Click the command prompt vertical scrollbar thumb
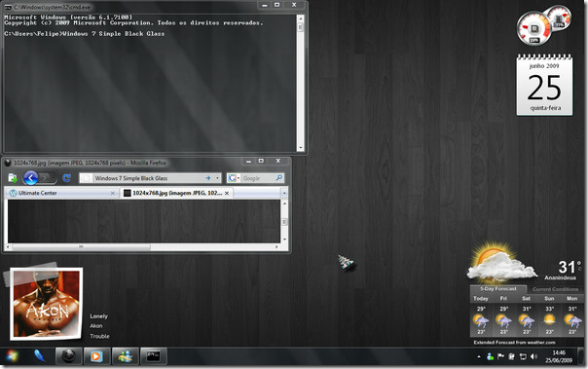588x369 pixels. pos(300,27)
